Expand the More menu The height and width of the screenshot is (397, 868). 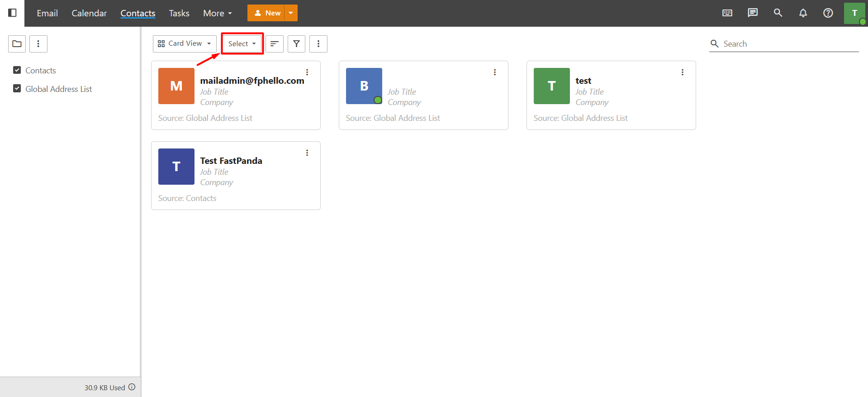point(218,13)
